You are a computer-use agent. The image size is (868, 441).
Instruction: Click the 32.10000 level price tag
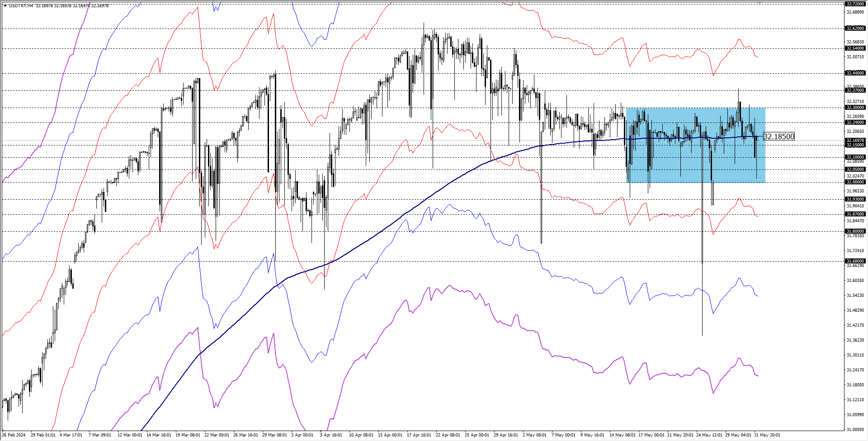tap(855, 157)
